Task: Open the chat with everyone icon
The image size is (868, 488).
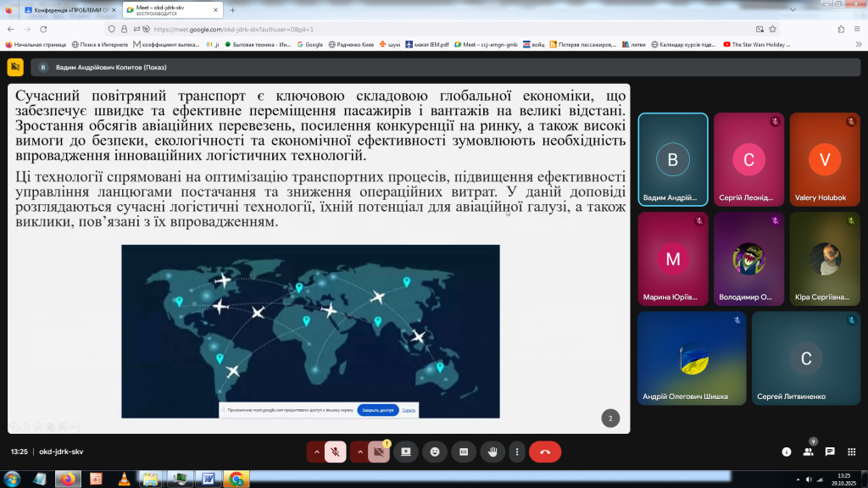Action: pyautogui.click(x=830, y=452)
